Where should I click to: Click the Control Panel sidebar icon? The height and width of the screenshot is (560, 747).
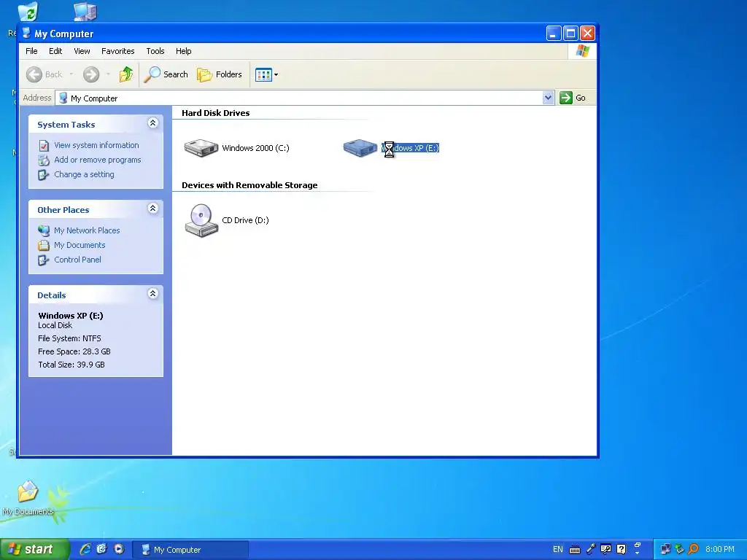[44, 260]
